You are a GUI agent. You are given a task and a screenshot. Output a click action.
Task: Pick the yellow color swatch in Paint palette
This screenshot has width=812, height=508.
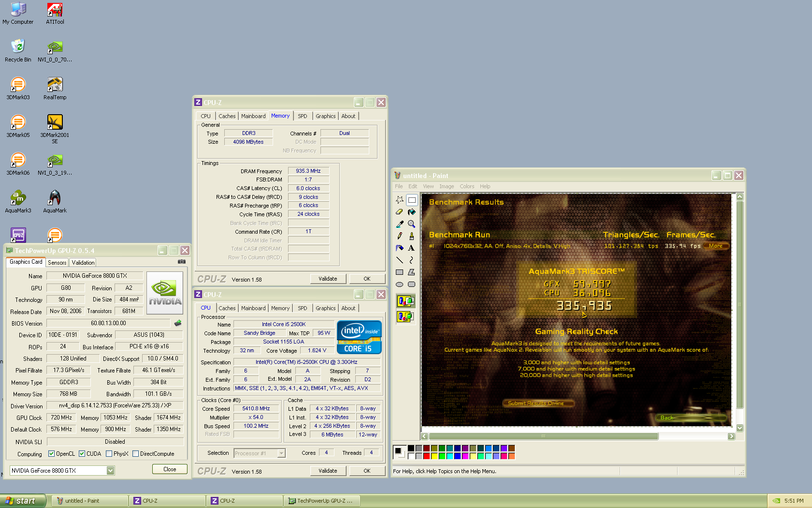click(434, 456)
